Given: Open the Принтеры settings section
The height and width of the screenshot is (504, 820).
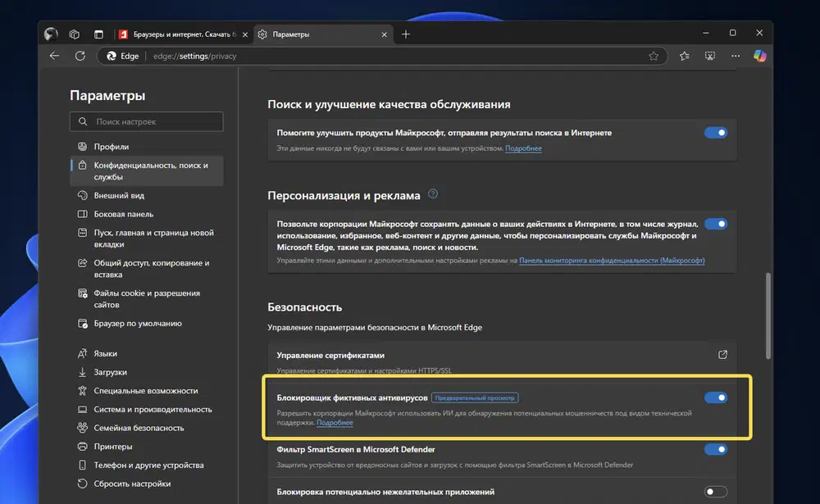Looking at the screenshot, I should (x=147, y=447).
